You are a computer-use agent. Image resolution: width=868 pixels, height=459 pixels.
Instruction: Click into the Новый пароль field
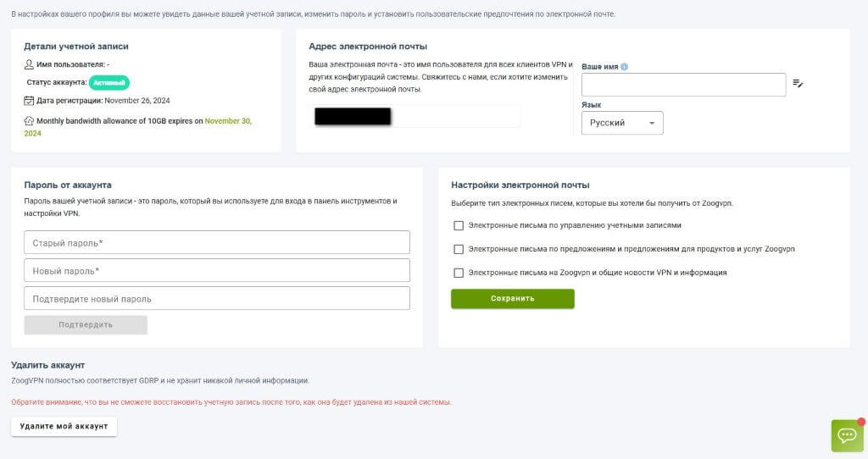coord(217,271)
